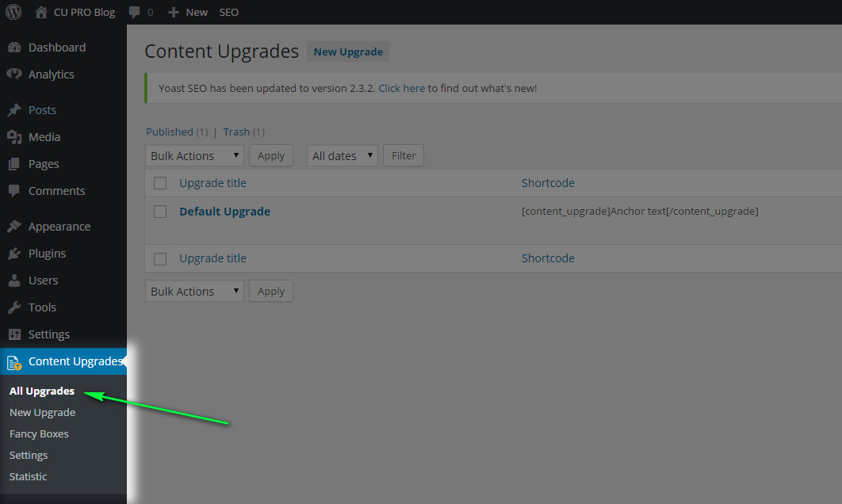Open Statistic submenu item
This screenshot has width=842, height=504.
pyautogui.click(x=28, y=476)
